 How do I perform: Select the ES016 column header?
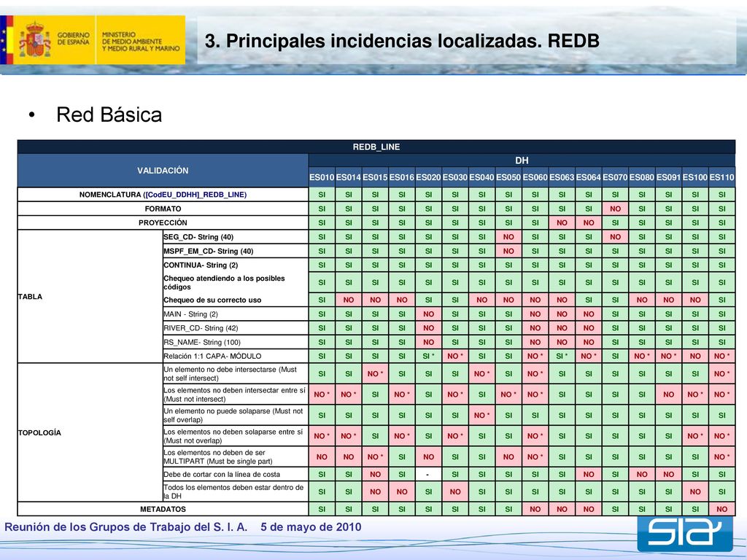tap(402, 177)
